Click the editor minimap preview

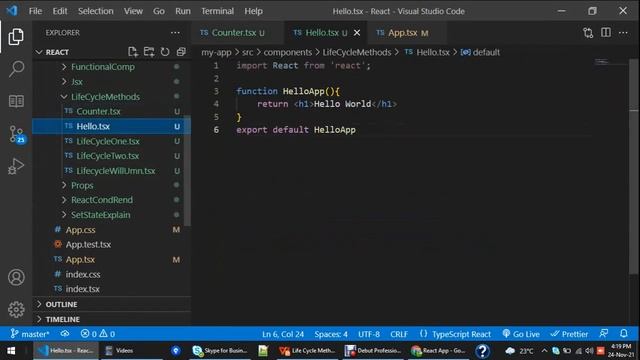point(603,62)
